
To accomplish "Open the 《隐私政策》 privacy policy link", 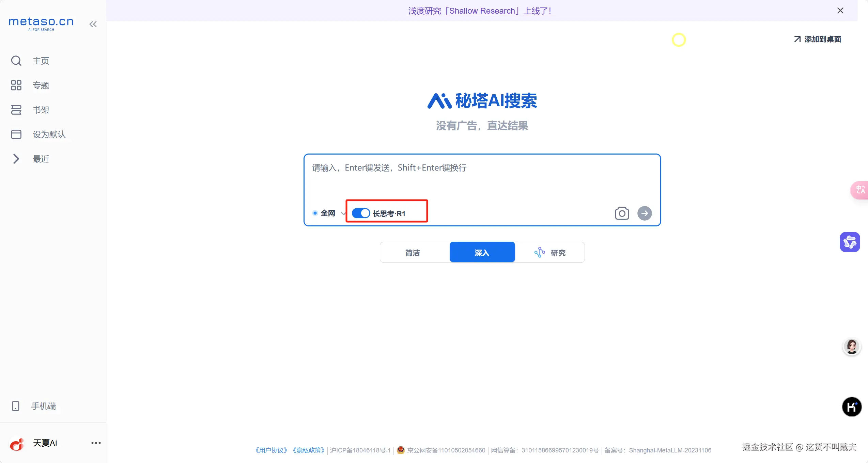I will 309,450.
